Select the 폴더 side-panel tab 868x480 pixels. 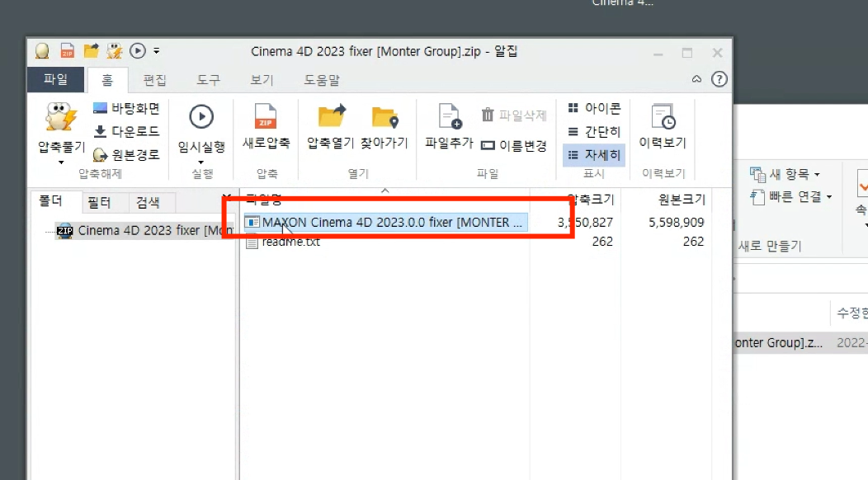pos(50,201)
